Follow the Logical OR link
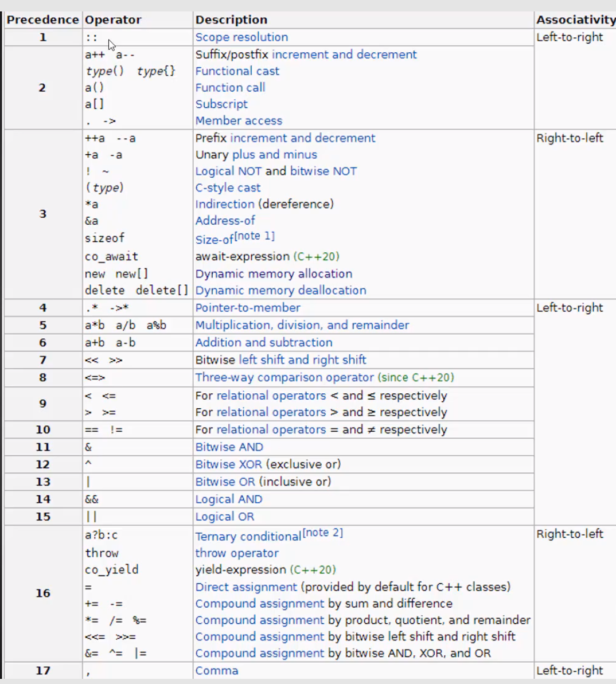This screenshot has width=616, height=684. 225,517
